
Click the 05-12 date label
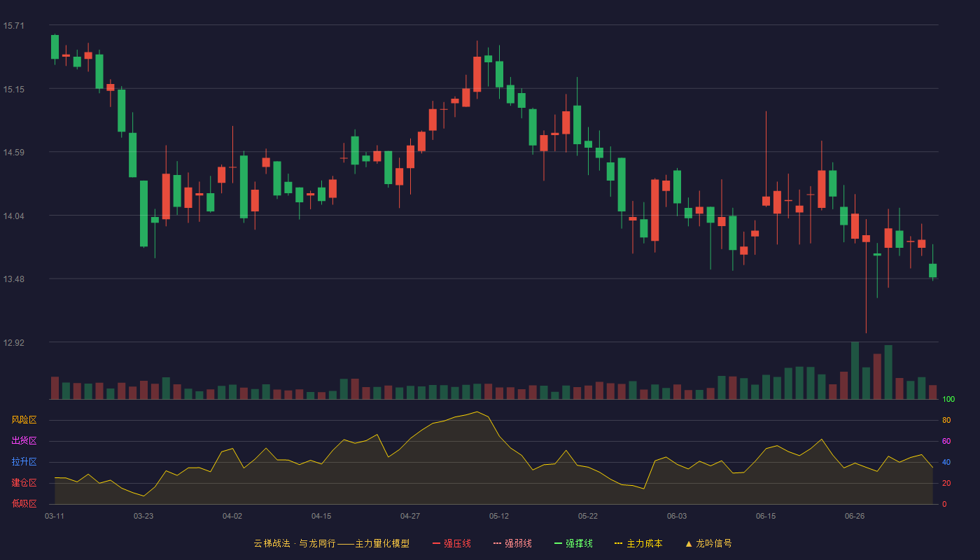click(x=499, y=516)
